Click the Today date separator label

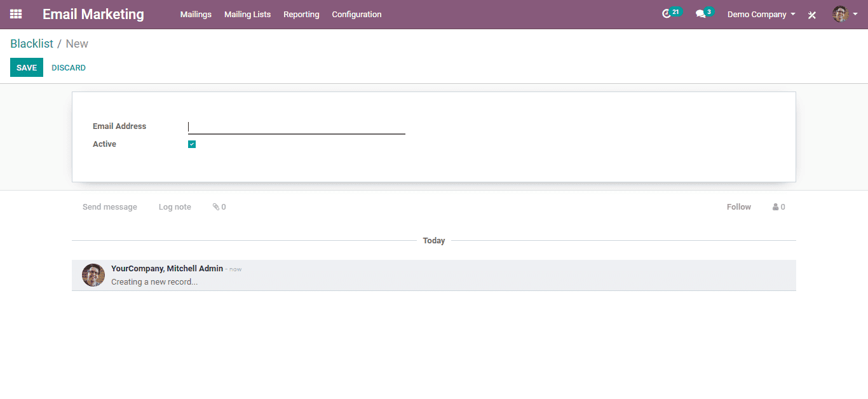coord(434,241)
